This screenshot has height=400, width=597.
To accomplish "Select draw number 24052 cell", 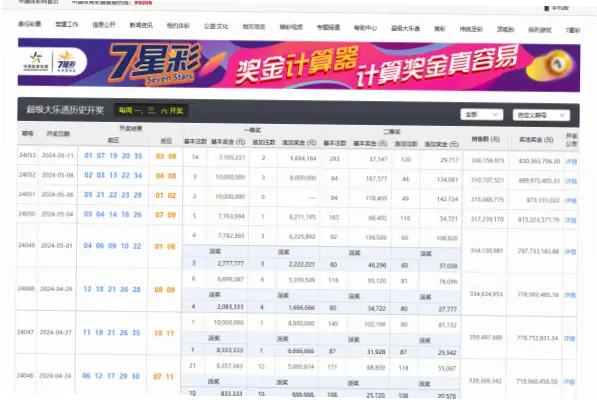I will coord(27,174).
